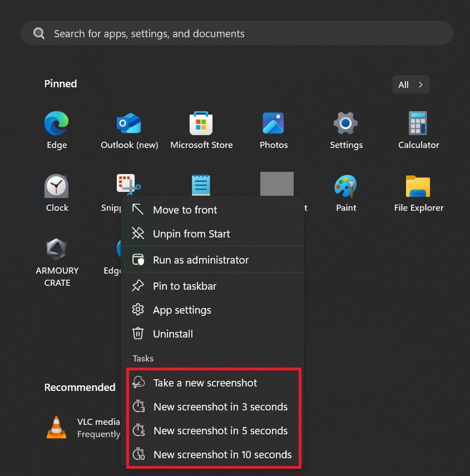Choose Take a new screenshot task
470x476 pixels.
212,383
